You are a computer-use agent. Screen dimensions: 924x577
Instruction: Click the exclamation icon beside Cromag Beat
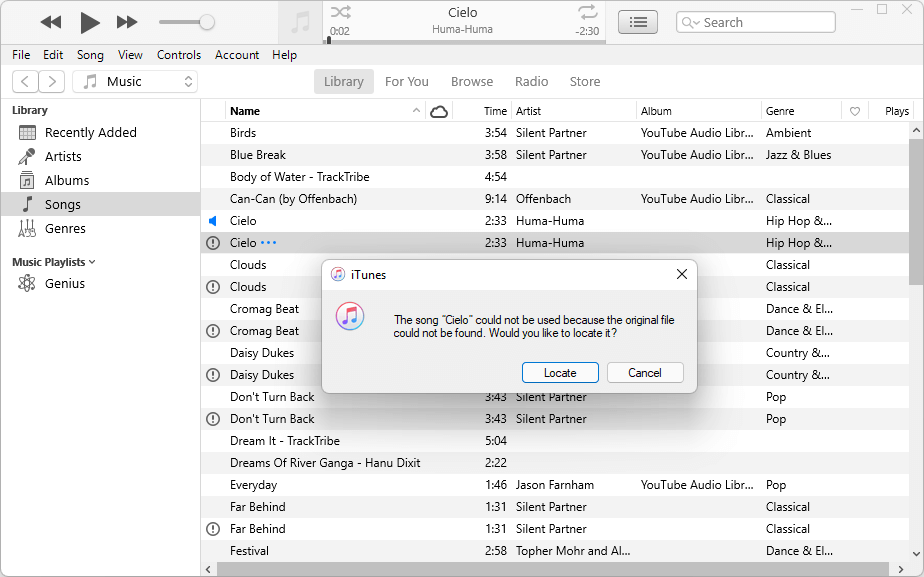213,331
